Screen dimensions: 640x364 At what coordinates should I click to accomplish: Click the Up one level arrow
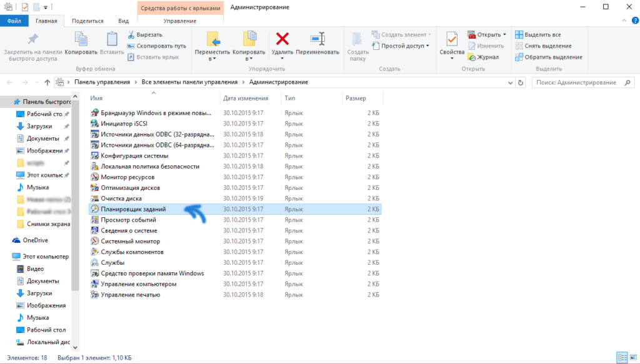(47, 82)
